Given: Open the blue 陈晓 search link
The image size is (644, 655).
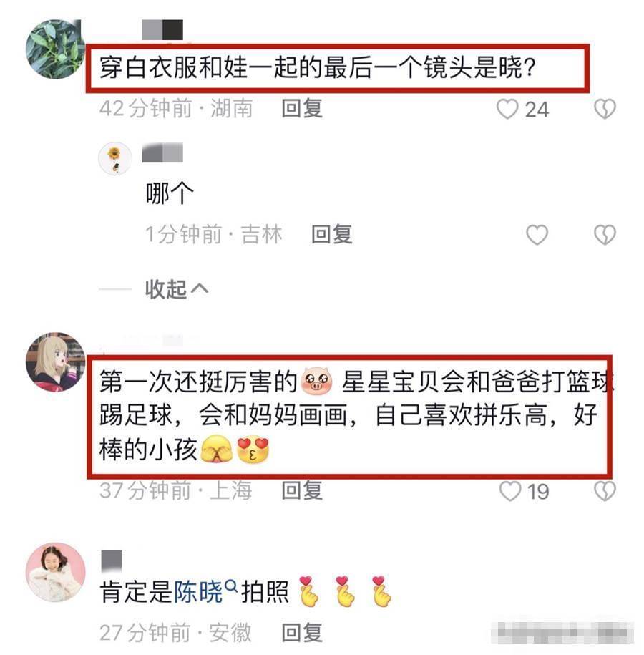Looking at the screenshot, I should tap(198, 592).
